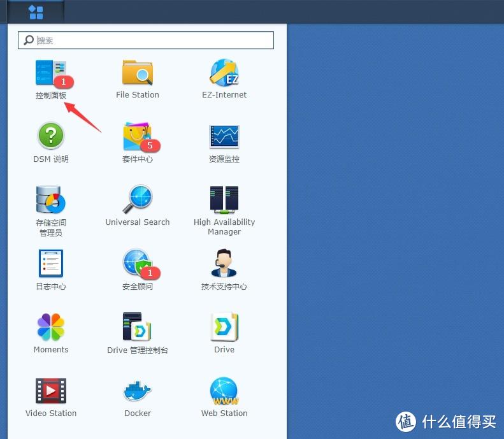Open 套件中心 Package Center icon
This screenshot has height=439, width=504.
coord(138,136)
